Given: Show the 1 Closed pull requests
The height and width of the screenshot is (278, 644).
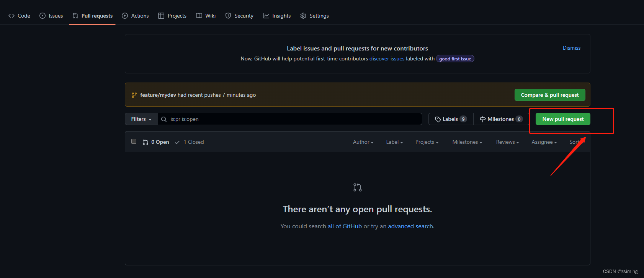Looking at the screenshot, I should 189,142.
